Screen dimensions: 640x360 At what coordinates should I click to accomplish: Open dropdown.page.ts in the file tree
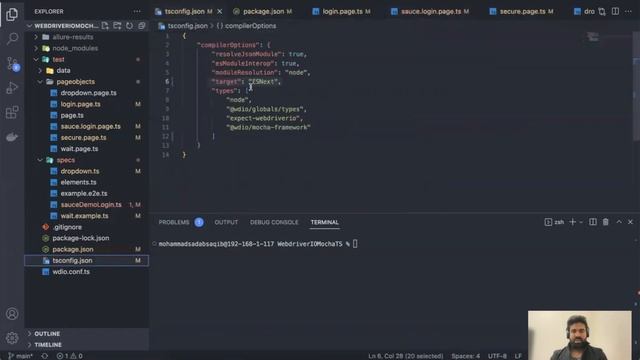[x=88, y=93]
